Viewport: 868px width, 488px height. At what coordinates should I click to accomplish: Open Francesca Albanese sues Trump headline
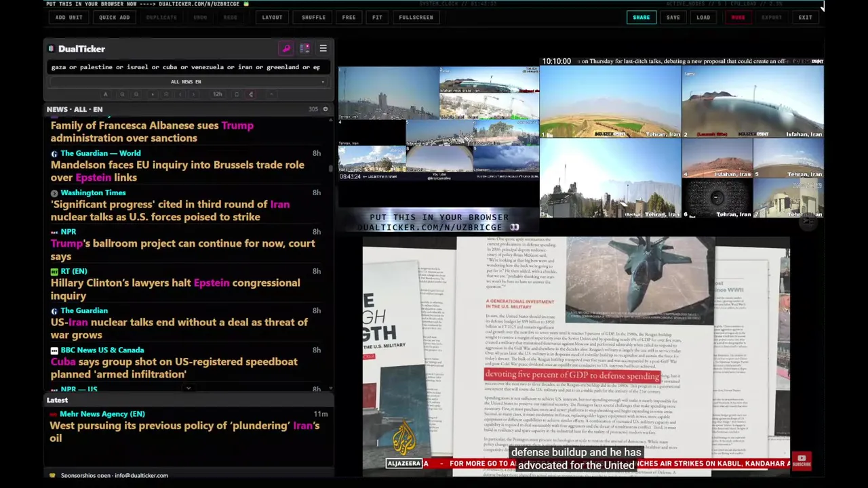pyautogui.click(x=152, y=131)
